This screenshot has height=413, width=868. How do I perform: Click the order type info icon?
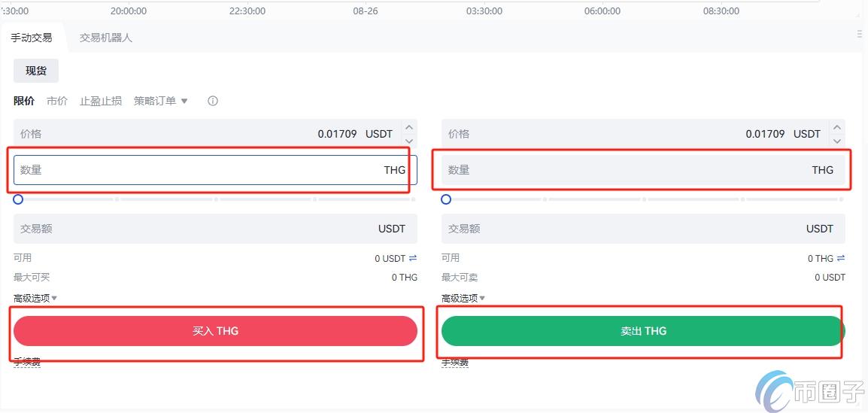(x=213, y=101)
